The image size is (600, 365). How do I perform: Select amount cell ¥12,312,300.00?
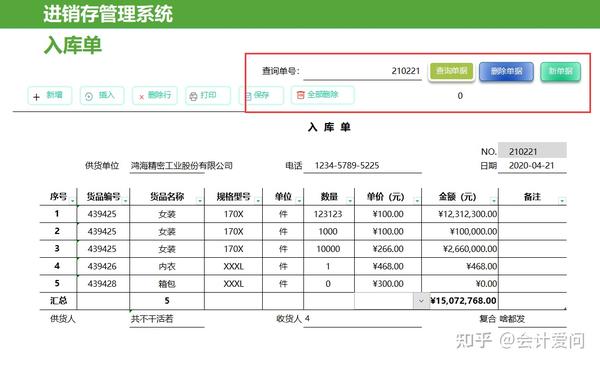click(x=460, y=214)
